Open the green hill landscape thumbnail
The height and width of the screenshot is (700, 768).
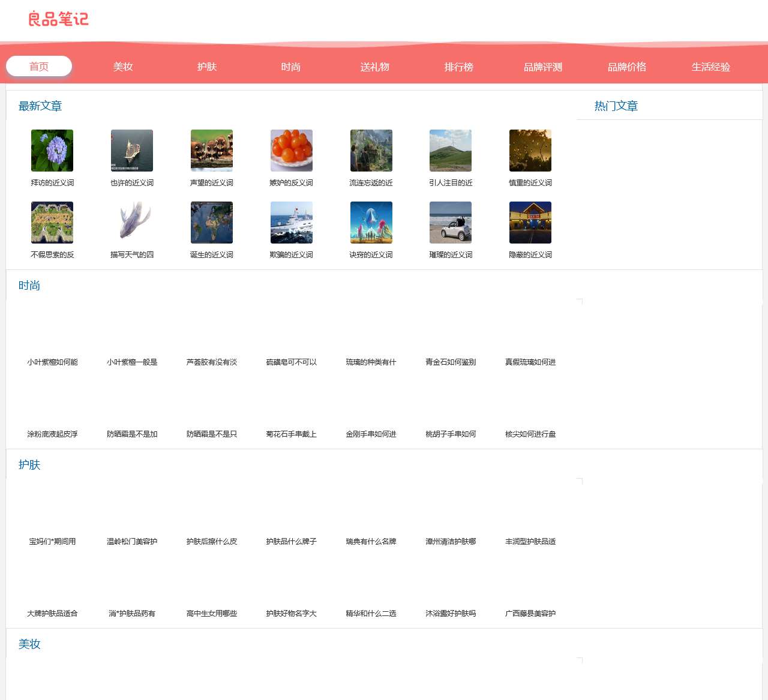[451, 151]
